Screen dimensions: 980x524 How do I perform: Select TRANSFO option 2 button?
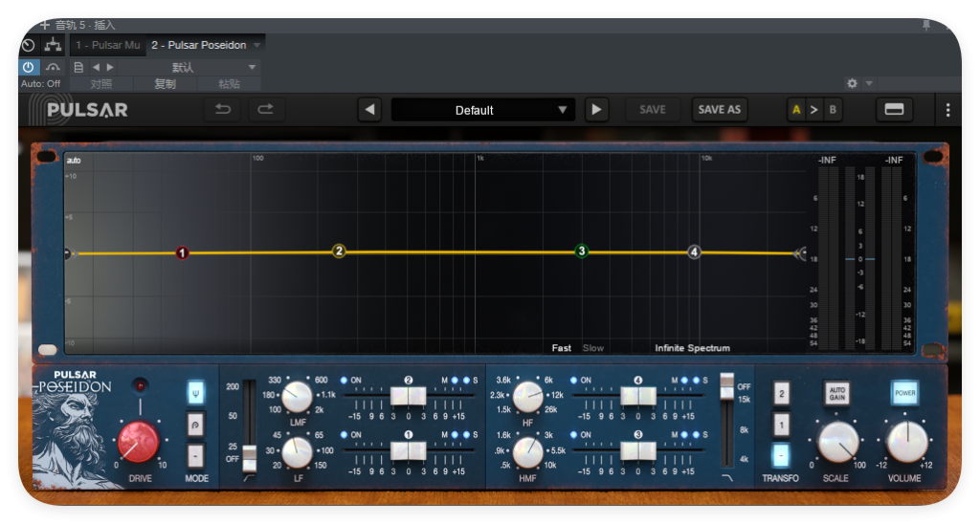pos(781,393)
